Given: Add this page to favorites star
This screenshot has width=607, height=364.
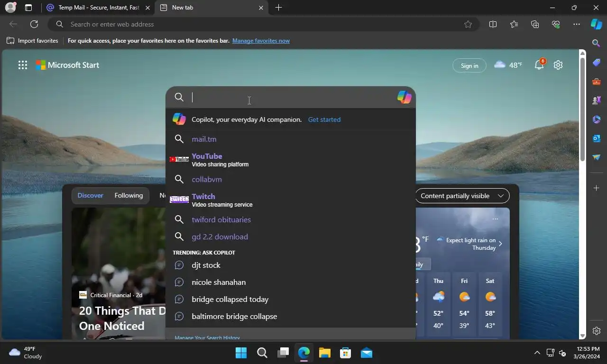Looking at the screenshot, I should coord(468,24).
